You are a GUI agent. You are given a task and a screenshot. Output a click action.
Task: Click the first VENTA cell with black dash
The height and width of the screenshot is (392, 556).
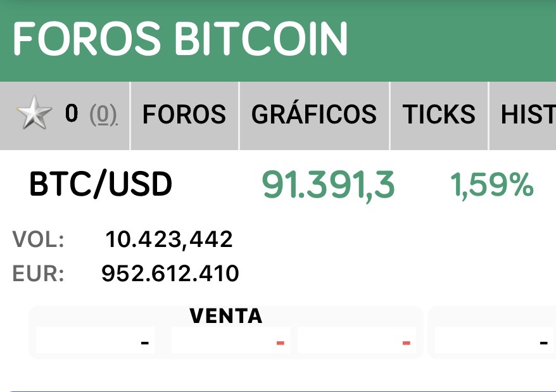tap(96, 341)
